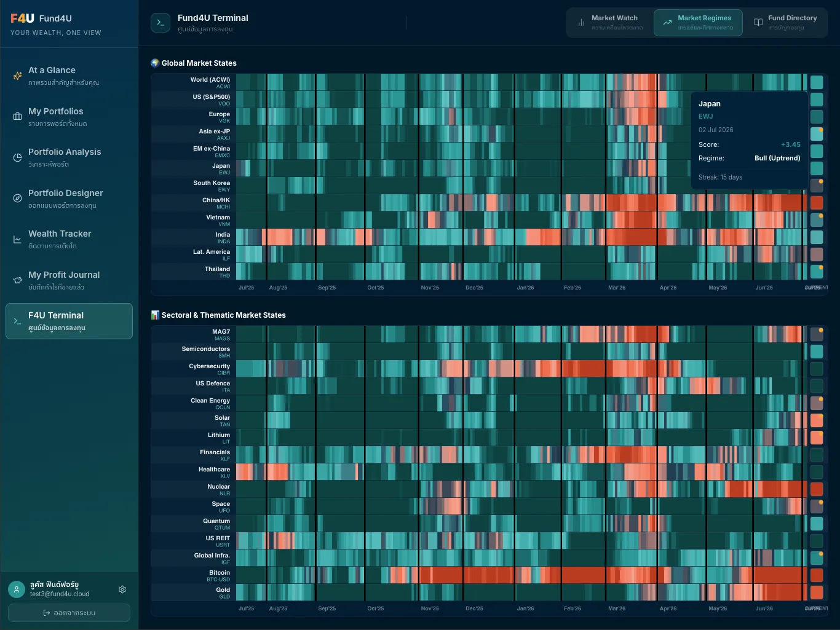Click World (ACWI) current state swatch
The image size is (840, 630).
click(x=817, y=82)
